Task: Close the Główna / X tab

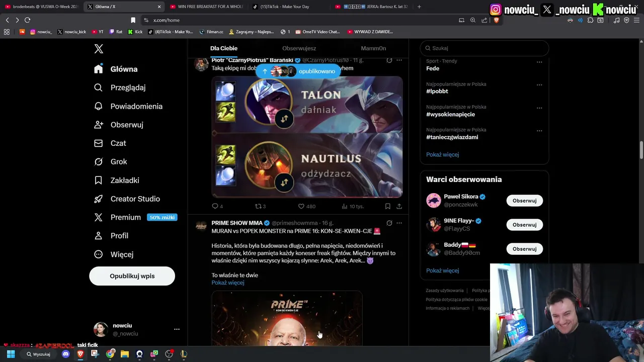Action: click(x=159, y=7)
